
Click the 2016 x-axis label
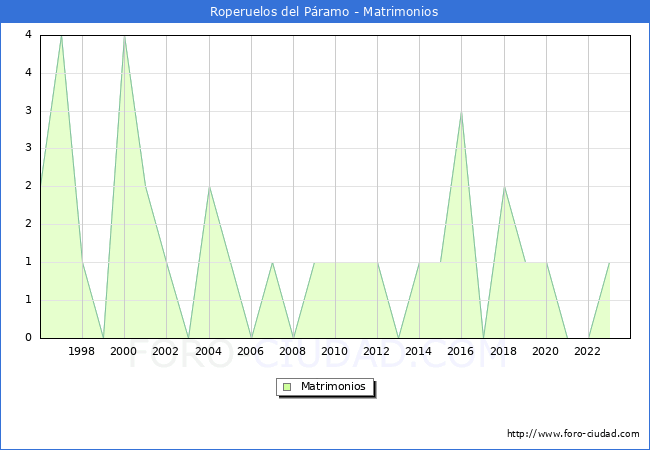pyautogui.click(x=461, y=351)
